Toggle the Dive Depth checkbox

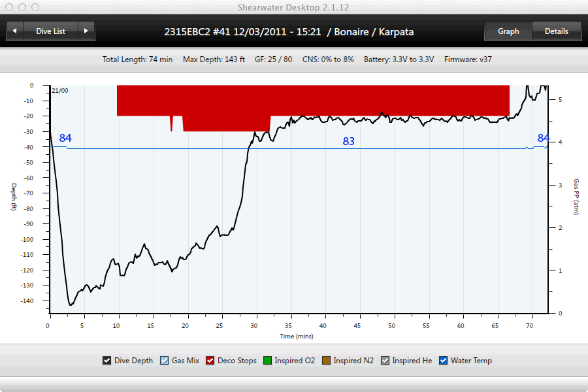(107, 361)
